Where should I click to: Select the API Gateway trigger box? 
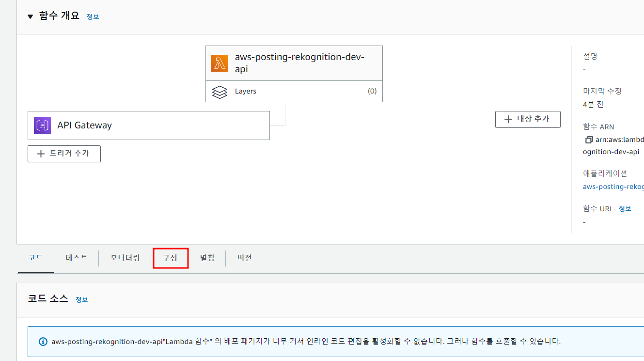click(149, 126)
